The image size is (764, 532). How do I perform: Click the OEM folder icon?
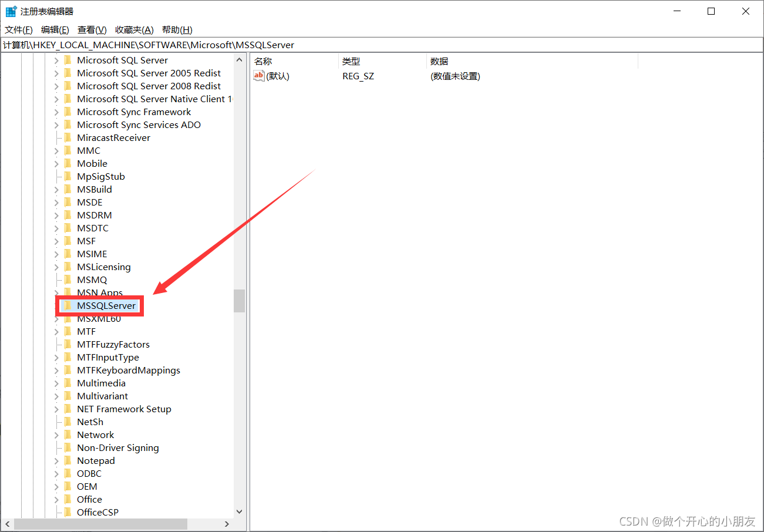(68, 486)
